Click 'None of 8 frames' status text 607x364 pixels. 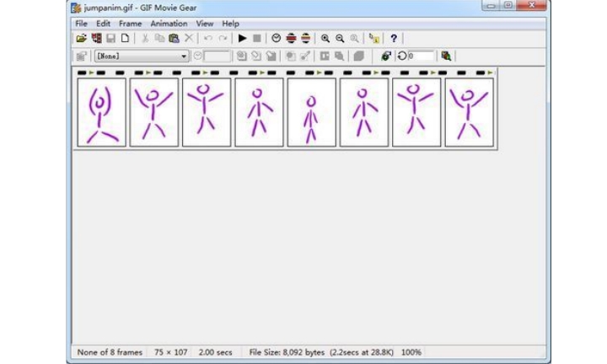pyautogui.click(x=110, y=352)
